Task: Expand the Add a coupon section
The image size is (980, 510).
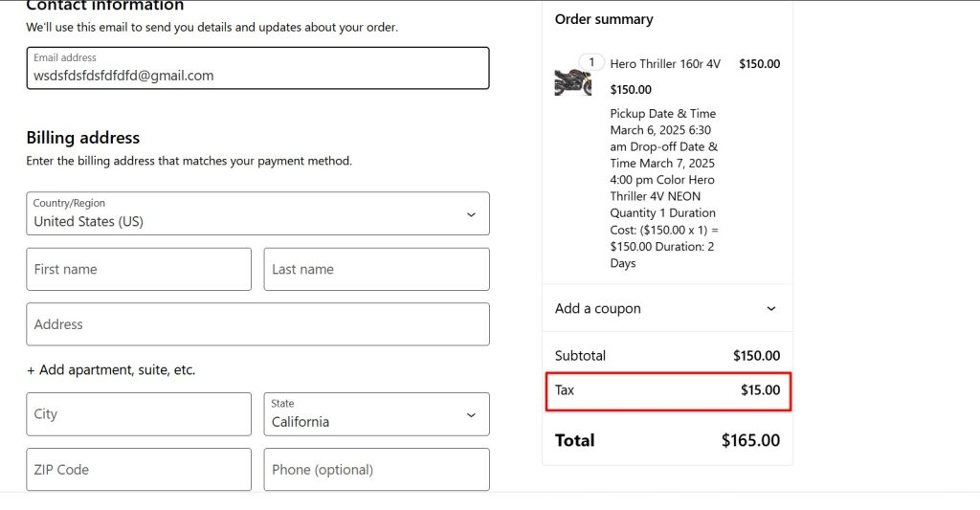Action: [667, 308]
